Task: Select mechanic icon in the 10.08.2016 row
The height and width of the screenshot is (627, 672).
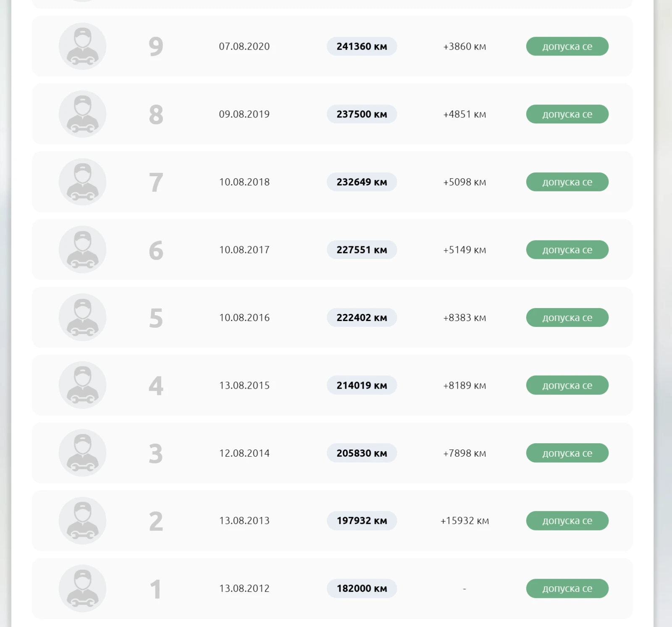Action: (82, 317)
